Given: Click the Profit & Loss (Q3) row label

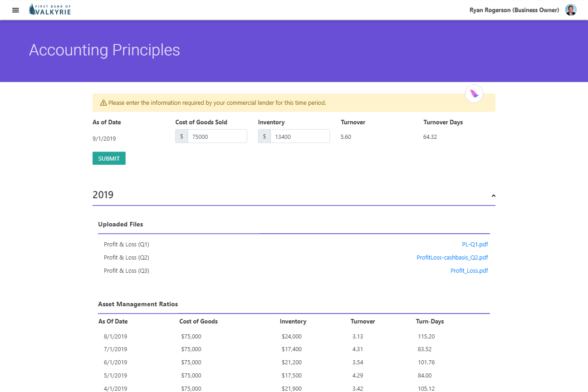Looking at the screenshot, I should 127,271.
